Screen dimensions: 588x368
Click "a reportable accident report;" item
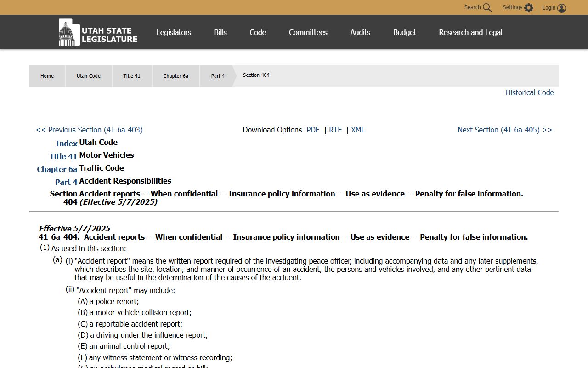coord(136,324)
